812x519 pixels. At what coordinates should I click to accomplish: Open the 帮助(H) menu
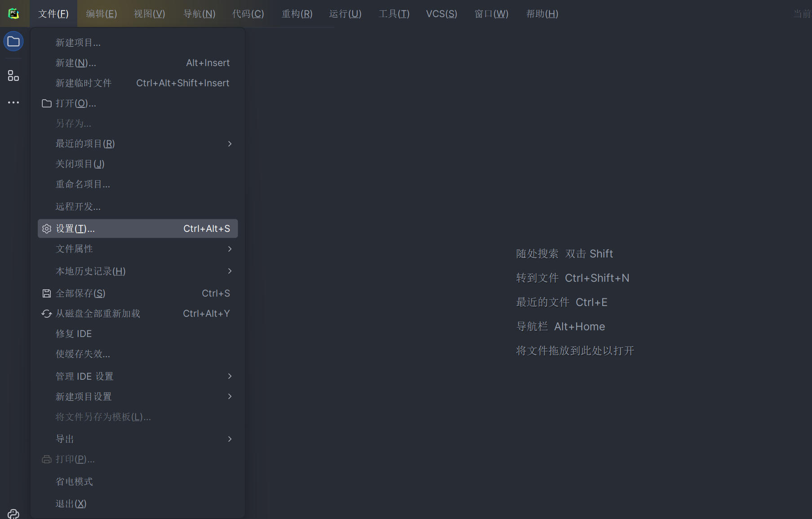point(542,14)
